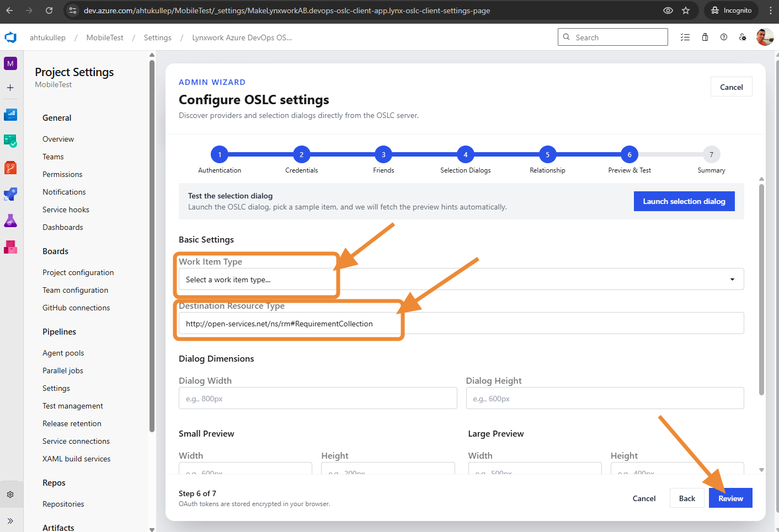The image size is (779, 532).
Task: Go to step 4 Selection Dialogs
Action: coord(466,155)
